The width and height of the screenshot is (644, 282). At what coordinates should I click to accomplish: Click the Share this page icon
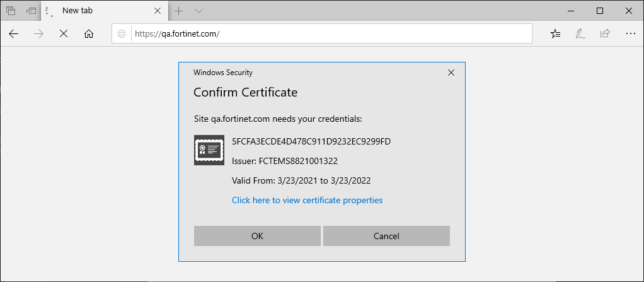pos(605,34)
